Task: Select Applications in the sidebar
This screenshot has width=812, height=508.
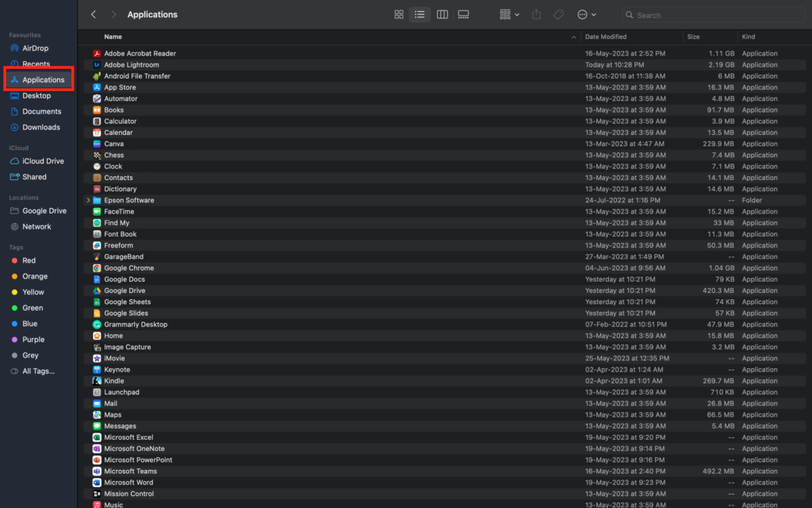Action: coord(37,80)
